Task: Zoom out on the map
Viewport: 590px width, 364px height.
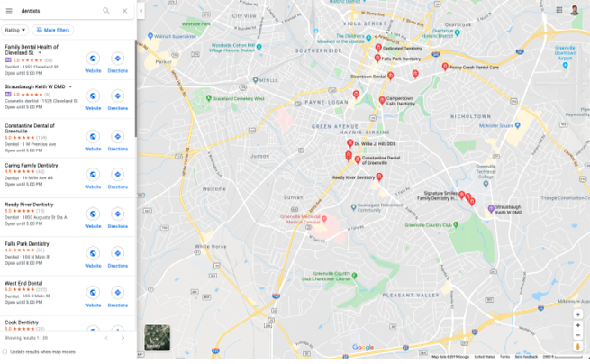Action: tap(578, 335)
